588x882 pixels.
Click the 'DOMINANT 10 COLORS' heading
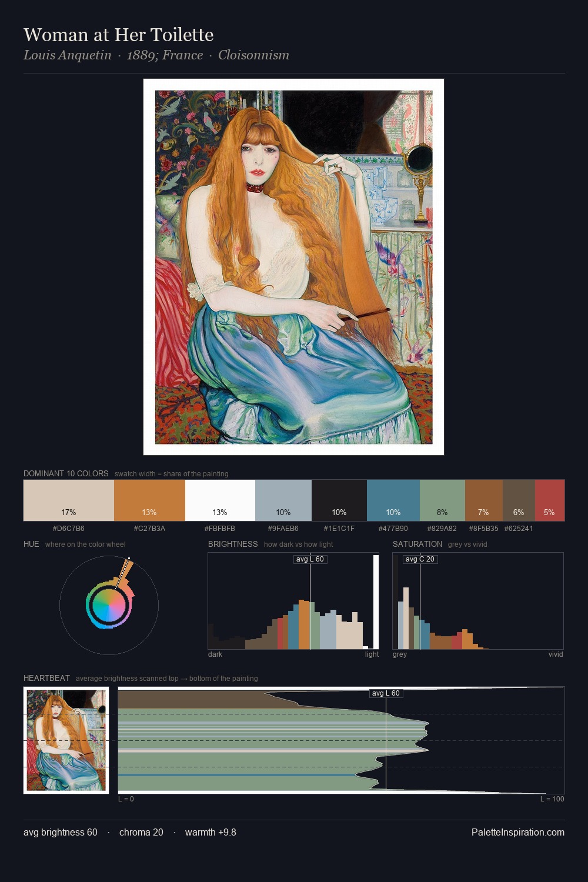[x=66, y=473]
